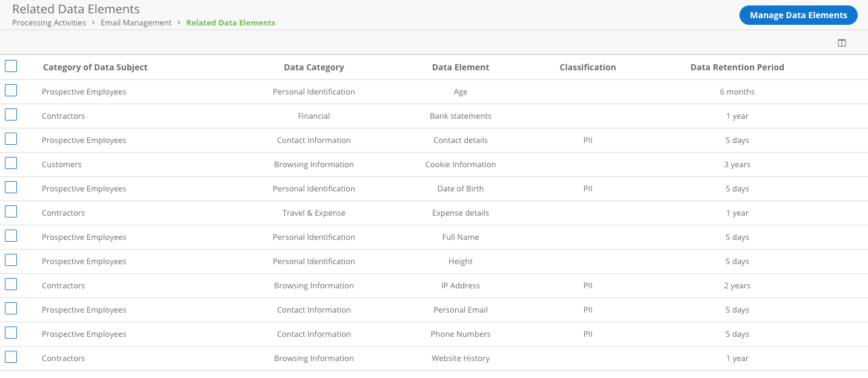Select the Date of Birth cell
The image size is (868, 378).
(x=460, y=188)
